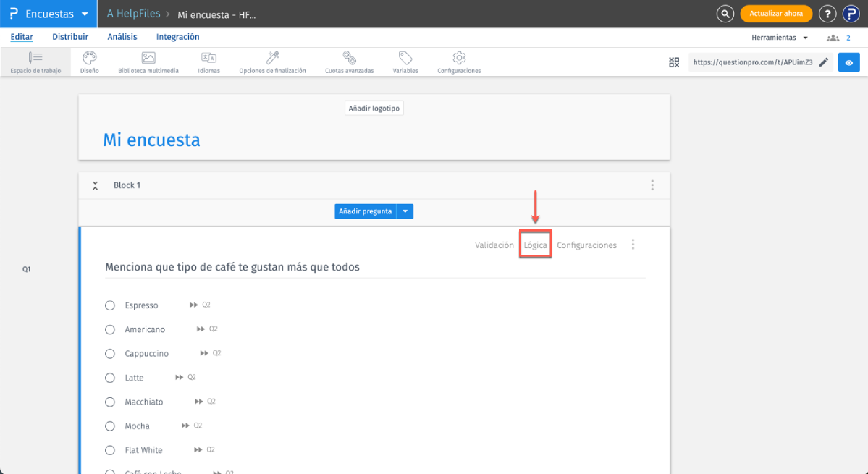
Task: Click the survey URL field
Action: click(753, 62)
